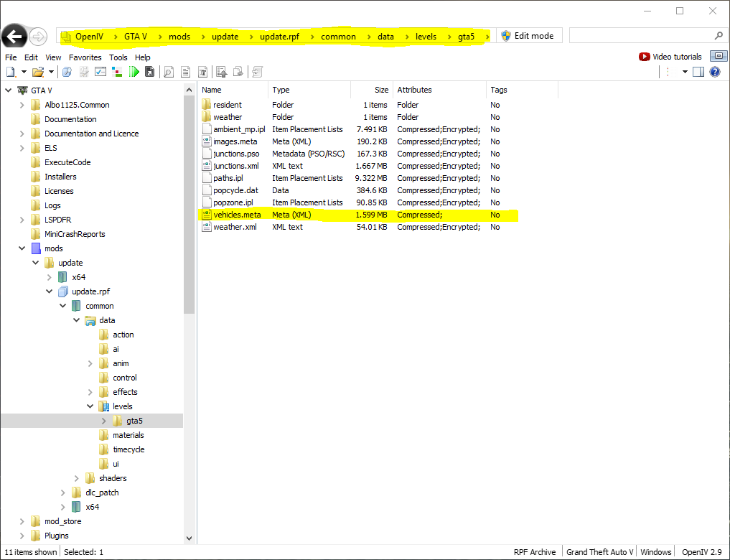Image resolution: width=730 pixels, height=560 pixels.
Task: Click the back navigation arrow
Action: 14,37
